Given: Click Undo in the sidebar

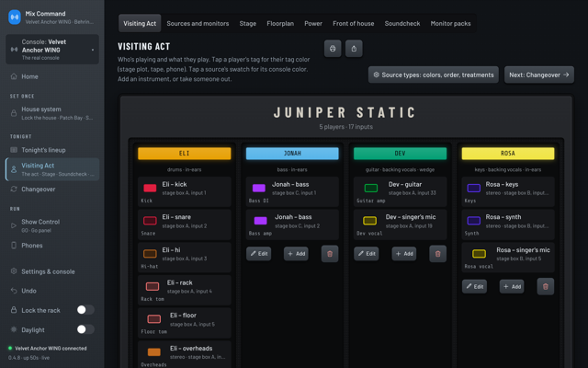Looking at the screenshot, I should [52, 291].
